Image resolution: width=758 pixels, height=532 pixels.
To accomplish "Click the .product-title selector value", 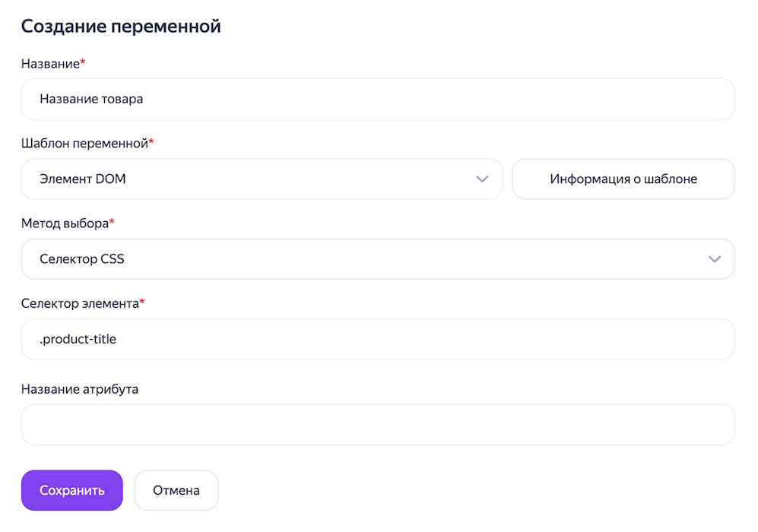I will coord(78,339).
